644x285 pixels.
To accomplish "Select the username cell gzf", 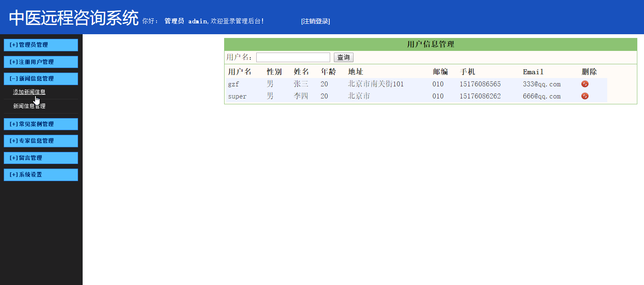I will point(233,84).
